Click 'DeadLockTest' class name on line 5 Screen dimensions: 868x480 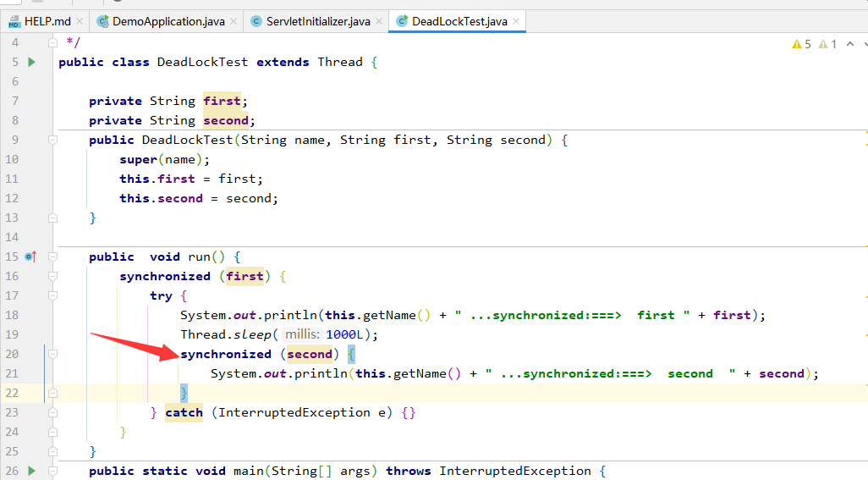[x=202, y=62]
